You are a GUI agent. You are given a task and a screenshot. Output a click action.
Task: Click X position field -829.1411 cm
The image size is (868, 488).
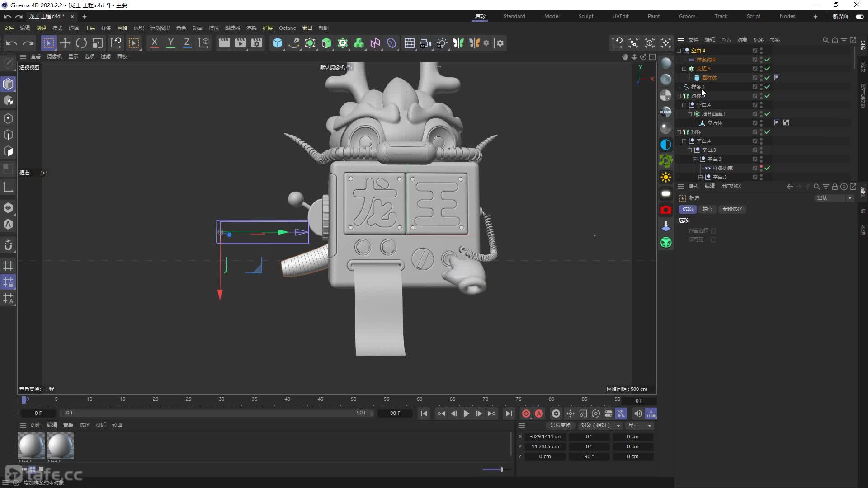click(545, 436)
